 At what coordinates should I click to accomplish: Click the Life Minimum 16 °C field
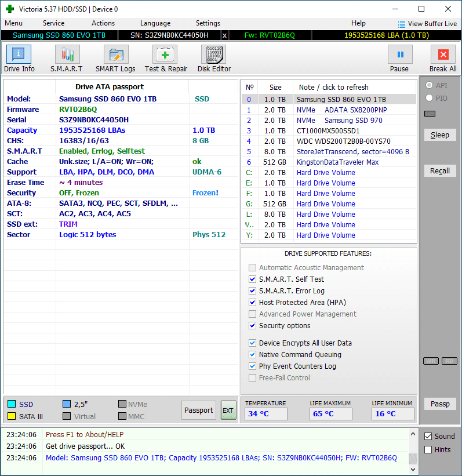coord(393,414)
